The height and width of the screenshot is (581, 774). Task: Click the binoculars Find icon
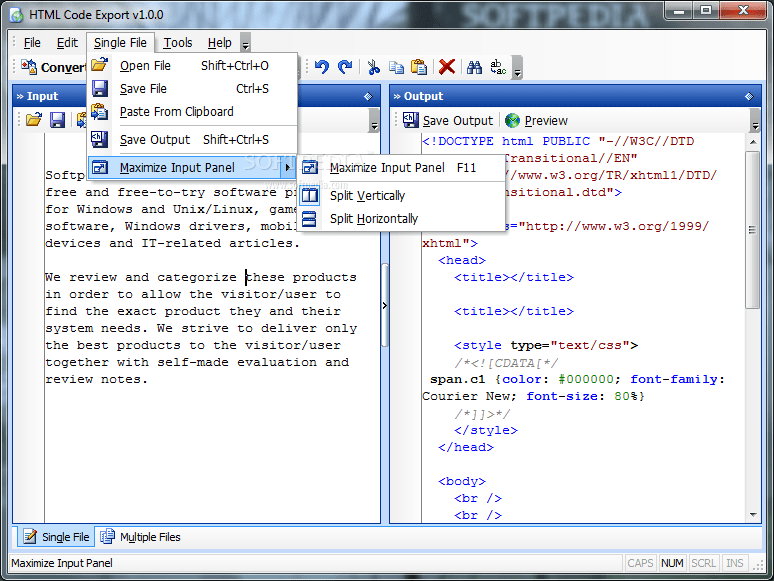[x=474, y=67]
